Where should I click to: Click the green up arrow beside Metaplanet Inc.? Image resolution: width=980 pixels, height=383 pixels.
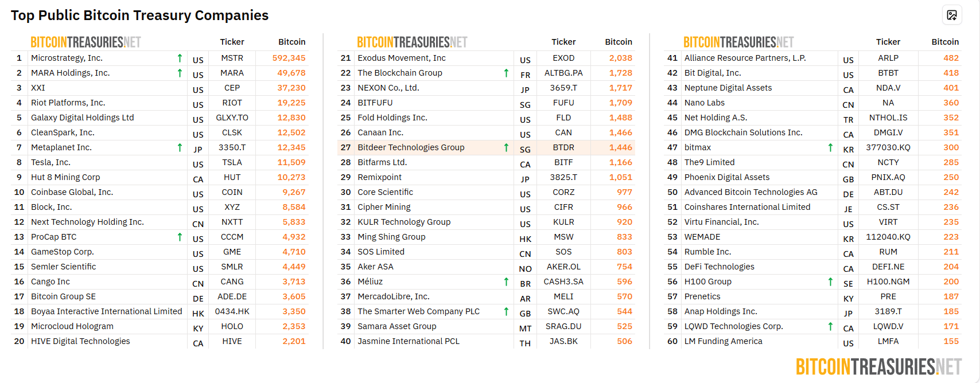[x=180, y=147]
